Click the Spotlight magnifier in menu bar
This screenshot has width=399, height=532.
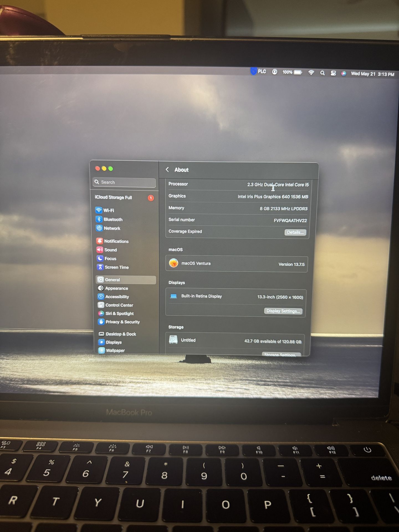click(x=322, y=73)
